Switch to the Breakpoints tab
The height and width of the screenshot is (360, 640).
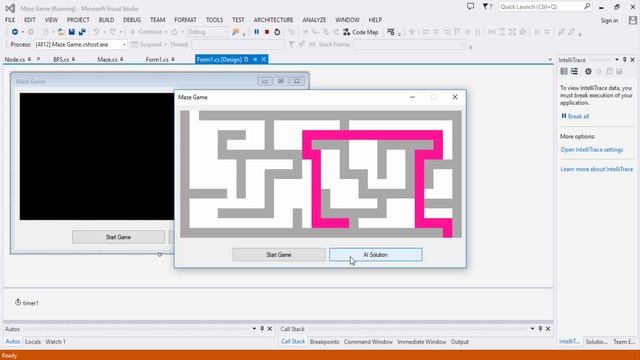324,342
